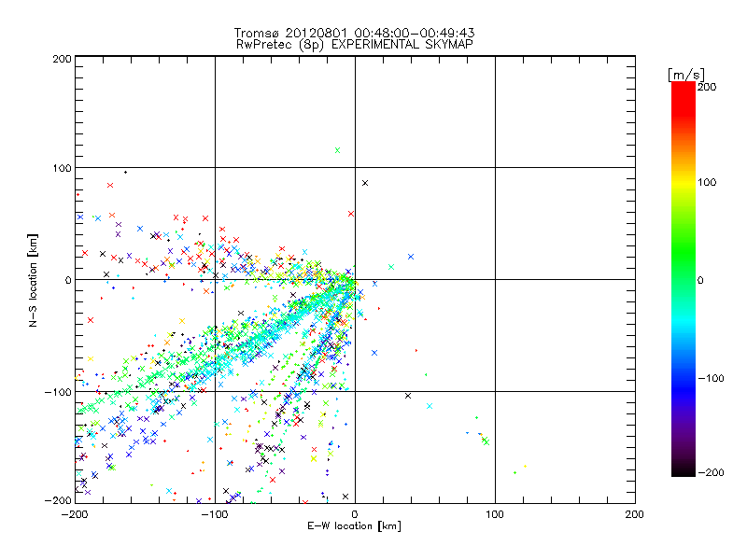Click the blue x marker east of the zero line
747x560 pixels.
pos(410,256)
